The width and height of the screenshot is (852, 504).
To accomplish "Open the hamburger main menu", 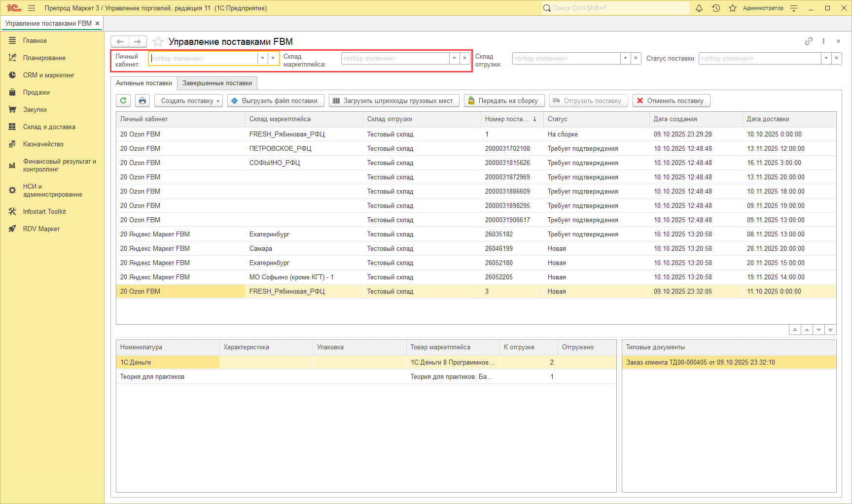I will 32,8.
